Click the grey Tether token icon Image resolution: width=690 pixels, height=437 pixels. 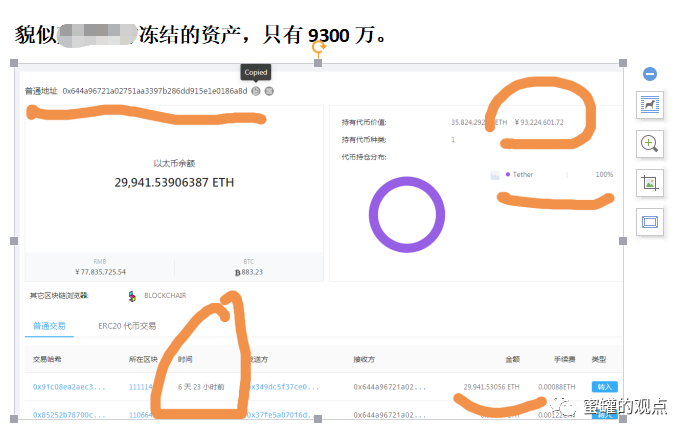(x=495, y=175)
